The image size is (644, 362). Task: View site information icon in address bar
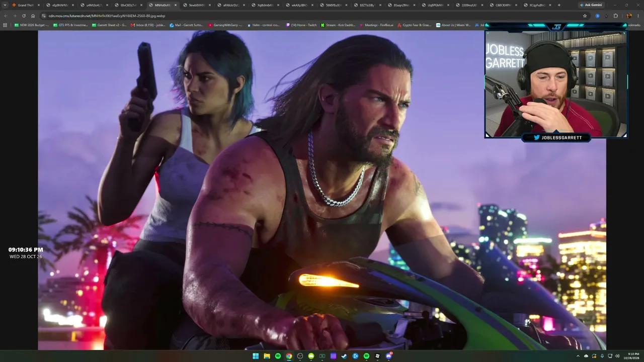tap(44, 16)
